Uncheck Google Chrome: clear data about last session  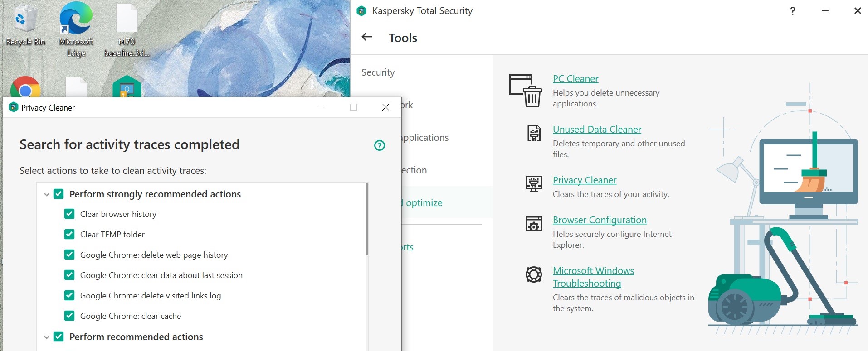coord(69,275)
